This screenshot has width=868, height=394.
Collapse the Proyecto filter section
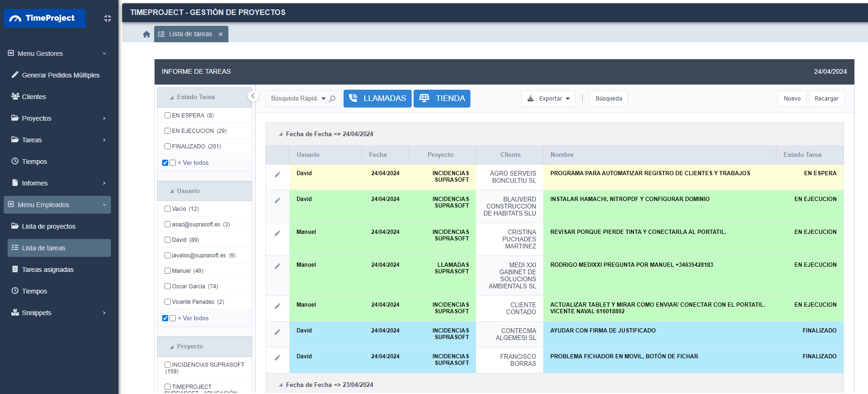point(172,347)
